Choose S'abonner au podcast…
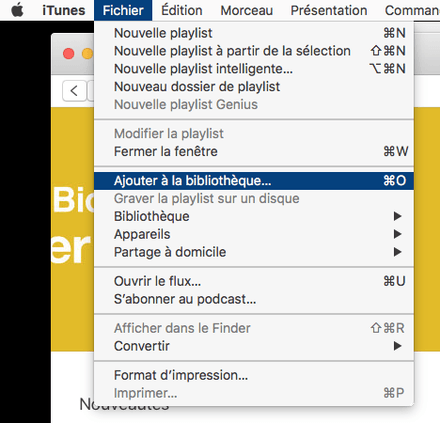 click(x=254, y=299)
